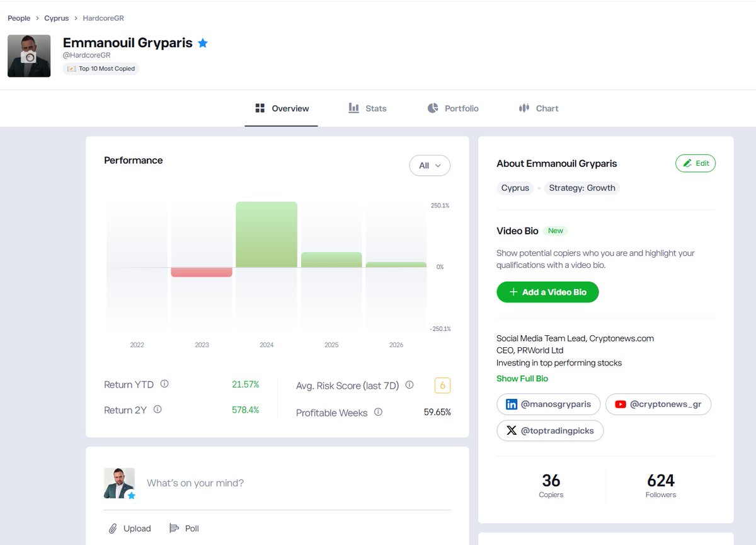Open @manosgryparis LinkedIn link
The width and height of the screenshot is (756, 545).
click(x=549, y=404)
